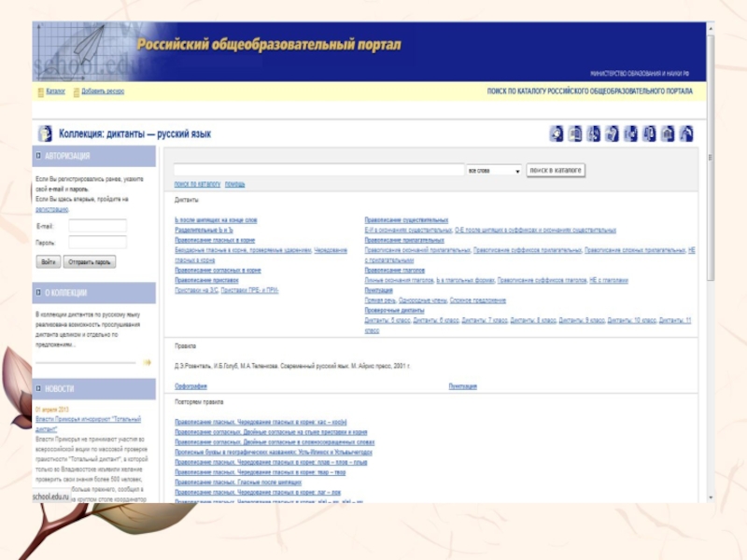Open the rule link 'Гласные после шипящих'
Screen dimensions: 747x560
point(238,482)
